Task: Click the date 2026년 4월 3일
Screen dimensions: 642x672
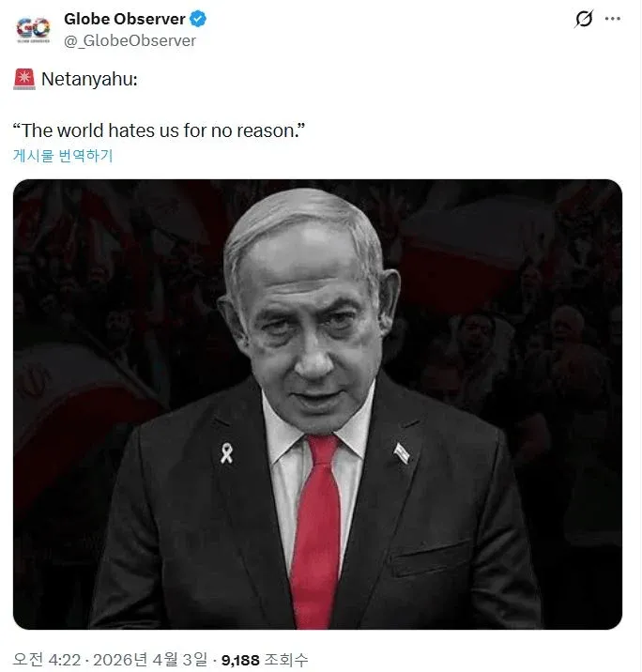Action: [x=150, y=660]
